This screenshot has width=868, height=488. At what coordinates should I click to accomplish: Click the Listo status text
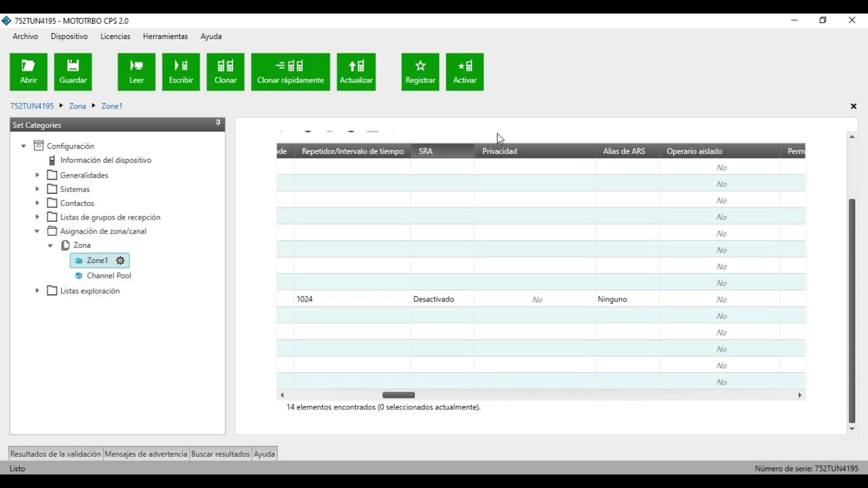point(17,468)
